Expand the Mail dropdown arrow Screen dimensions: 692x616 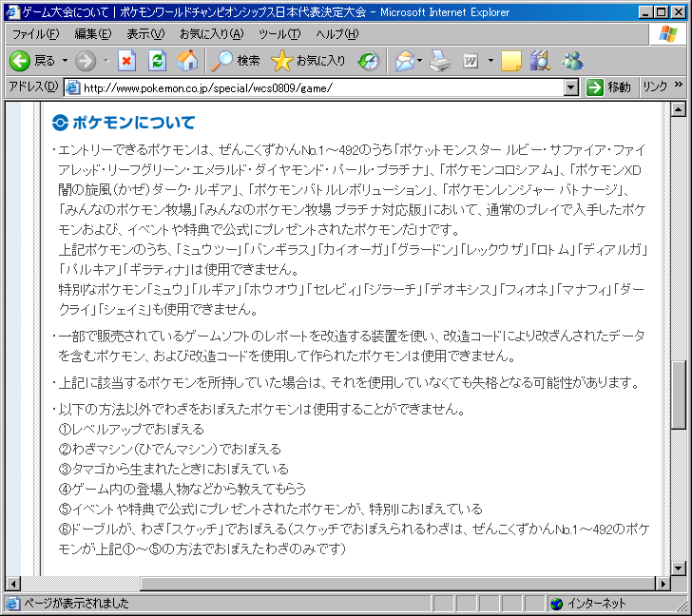420,61
